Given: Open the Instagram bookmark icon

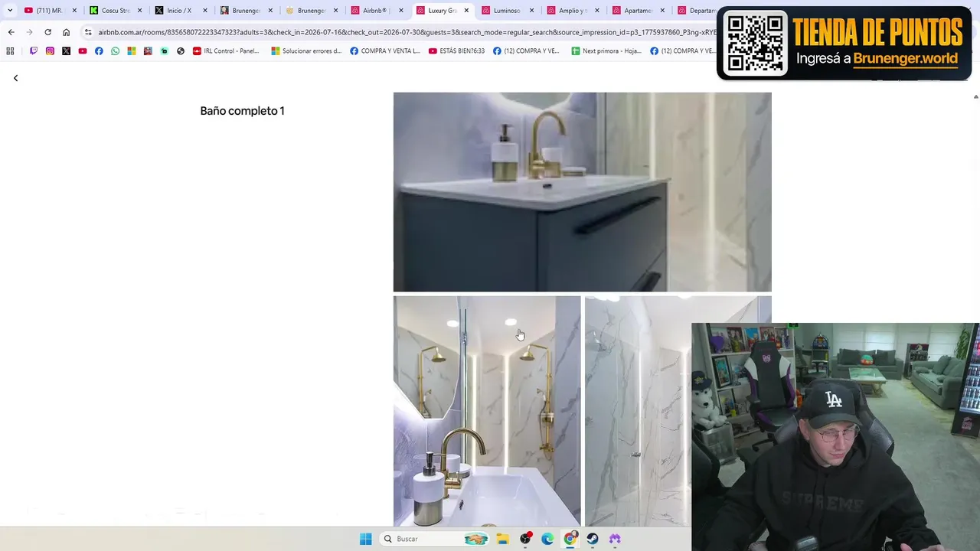Looking at the screenshot, I should (50, 51).
